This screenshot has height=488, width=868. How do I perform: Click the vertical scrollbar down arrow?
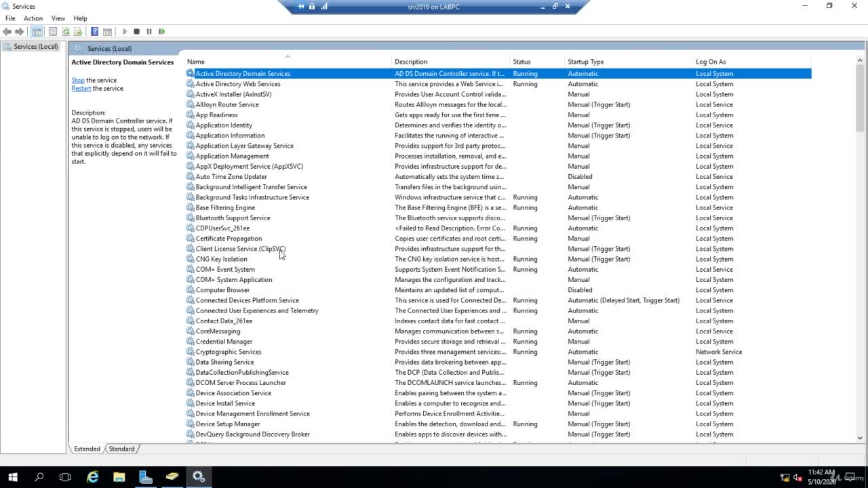[860, 438]
